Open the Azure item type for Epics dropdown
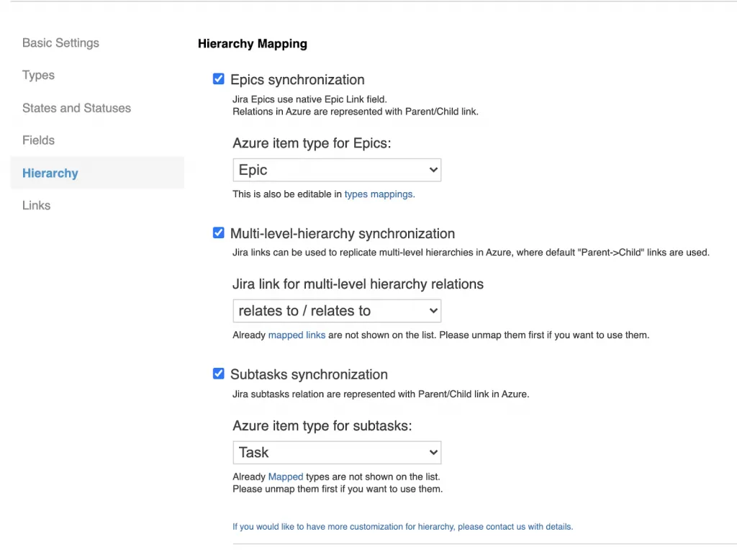 tap(337, 171)
